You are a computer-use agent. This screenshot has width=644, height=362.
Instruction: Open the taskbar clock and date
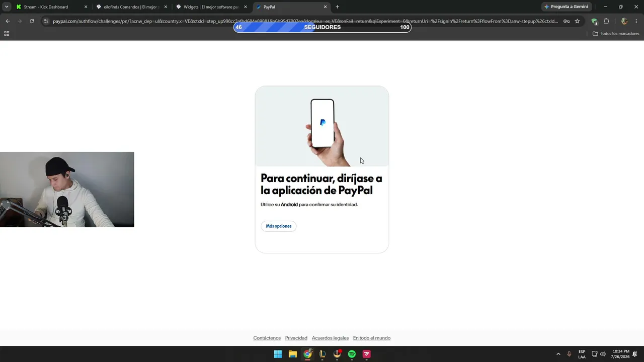[x=621, y=354]
